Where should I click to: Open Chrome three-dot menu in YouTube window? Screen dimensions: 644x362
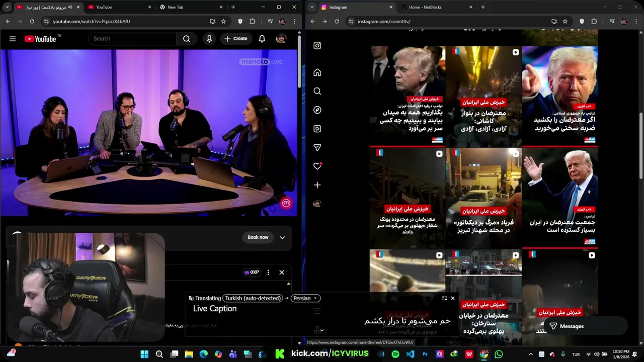pos(294,22)
